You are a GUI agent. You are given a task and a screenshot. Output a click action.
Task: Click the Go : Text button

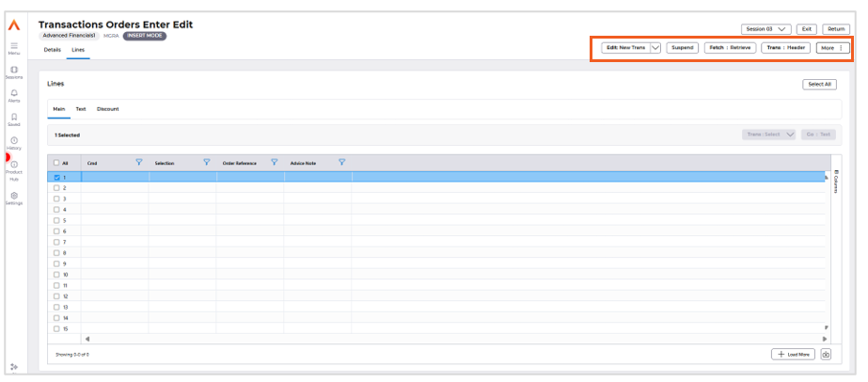click(818, 135)
